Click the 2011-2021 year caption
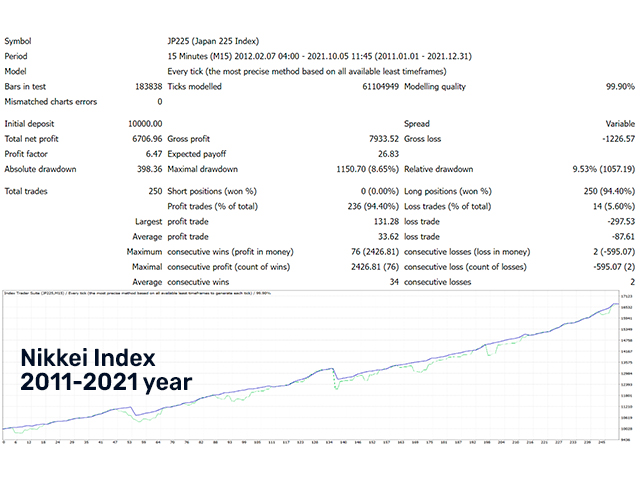Viewport: 640px width, 480px height. [x=106, y=382]
